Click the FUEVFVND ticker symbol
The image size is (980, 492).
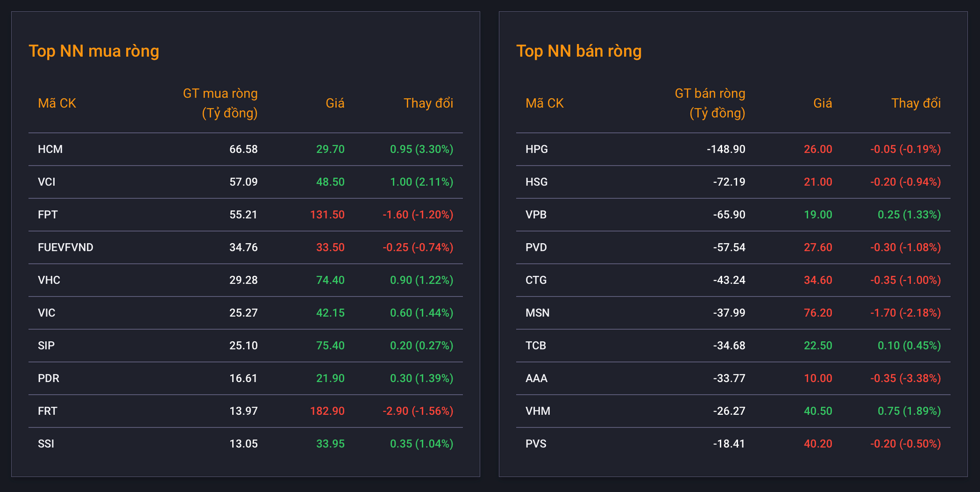(65, 247)
